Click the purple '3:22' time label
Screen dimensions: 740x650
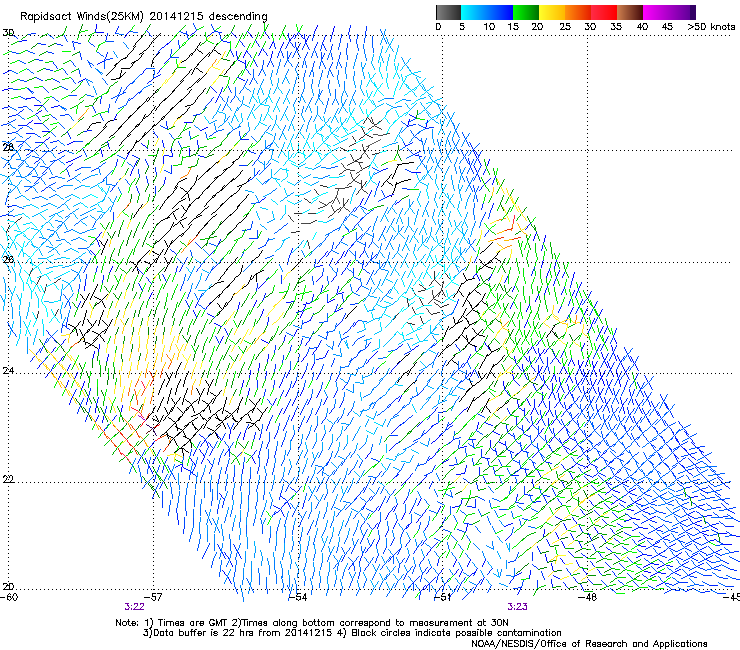135,607
